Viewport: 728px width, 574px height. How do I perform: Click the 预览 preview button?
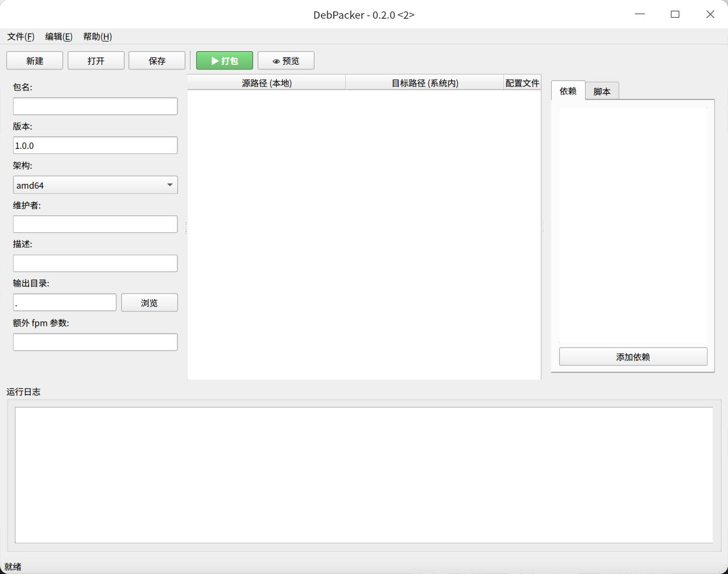[286, 61]
